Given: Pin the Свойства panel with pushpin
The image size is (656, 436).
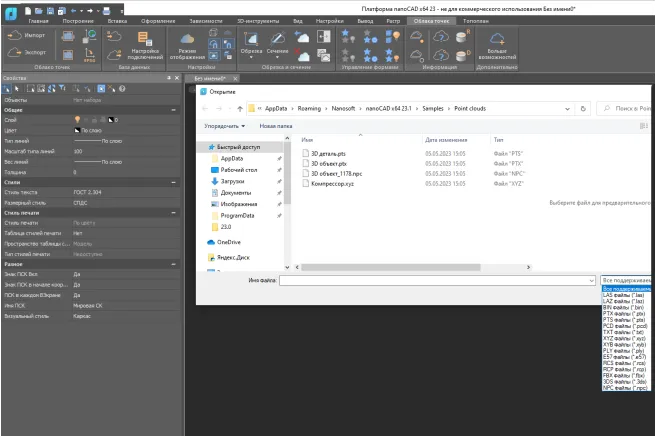Looking at the screenshot, I should [x=169, y=78].
